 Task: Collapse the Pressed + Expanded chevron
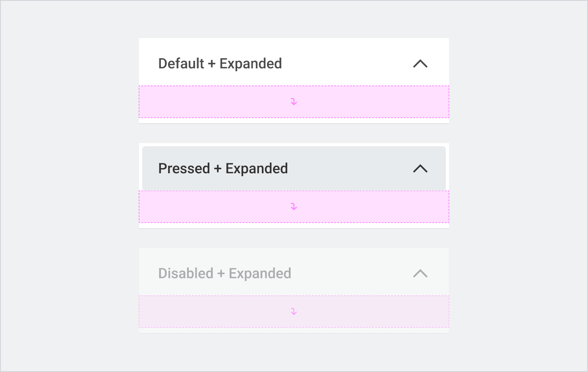[420, 169]
